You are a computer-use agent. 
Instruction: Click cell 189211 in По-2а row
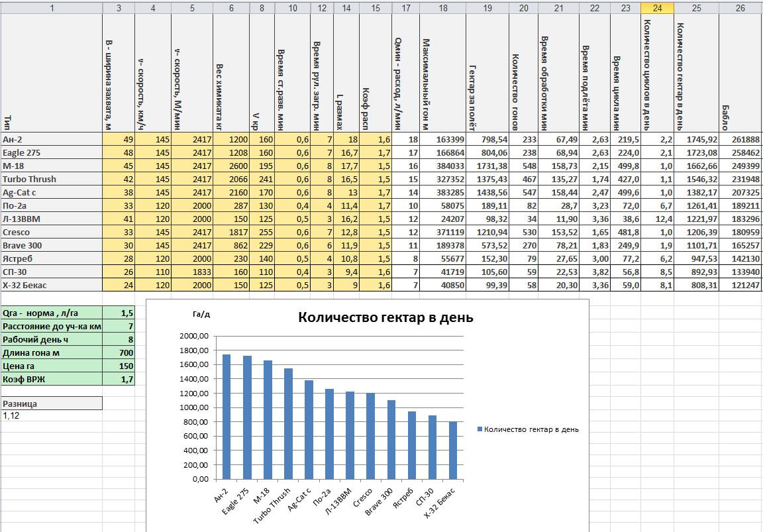point(740,206)
